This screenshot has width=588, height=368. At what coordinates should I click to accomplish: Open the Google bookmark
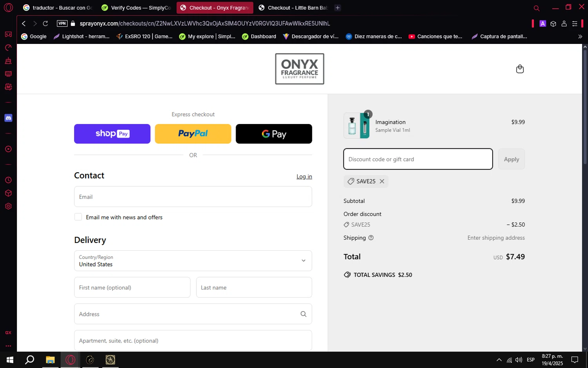pyautogui.click(x=34, y=36)
